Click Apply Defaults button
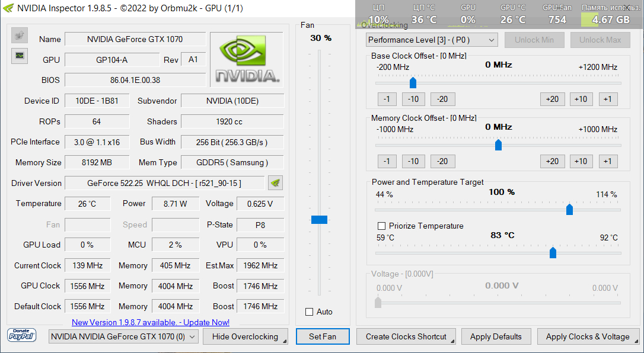644x353 pixels. point(496,336)
